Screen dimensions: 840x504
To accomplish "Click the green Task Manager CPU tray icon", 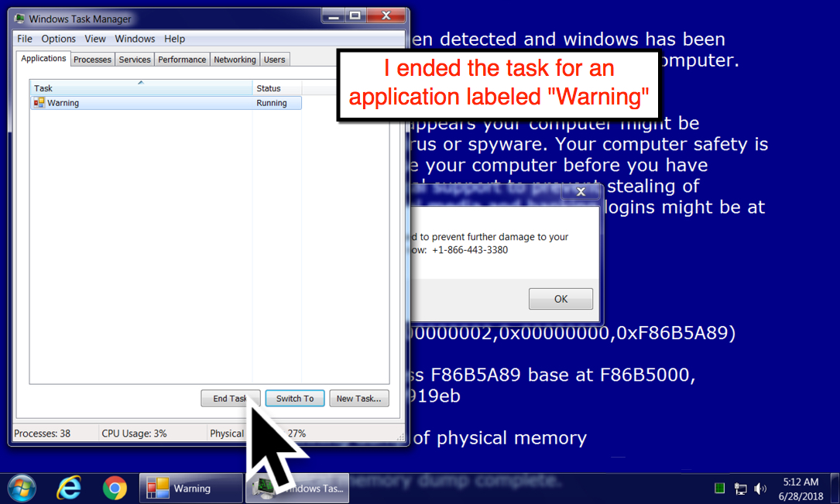I will 719,488.
